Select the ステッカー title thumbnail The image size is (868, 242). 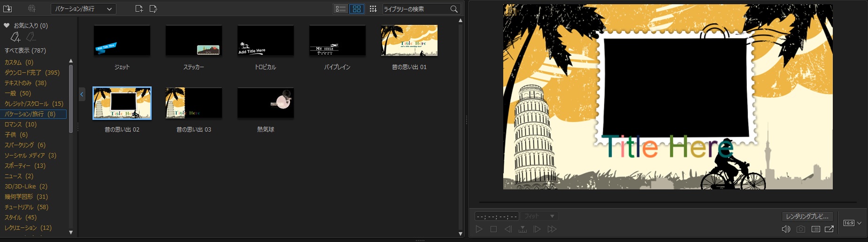[x=194, y=40]
